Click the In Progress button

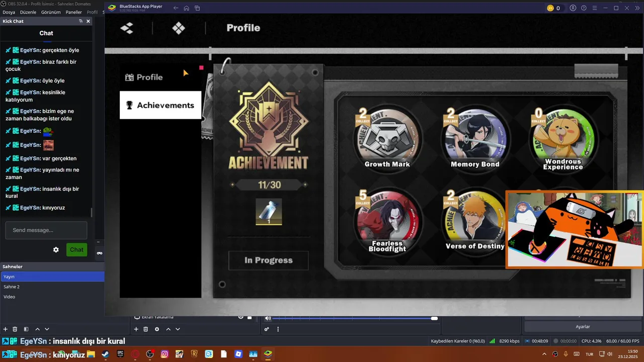(269, 260)
